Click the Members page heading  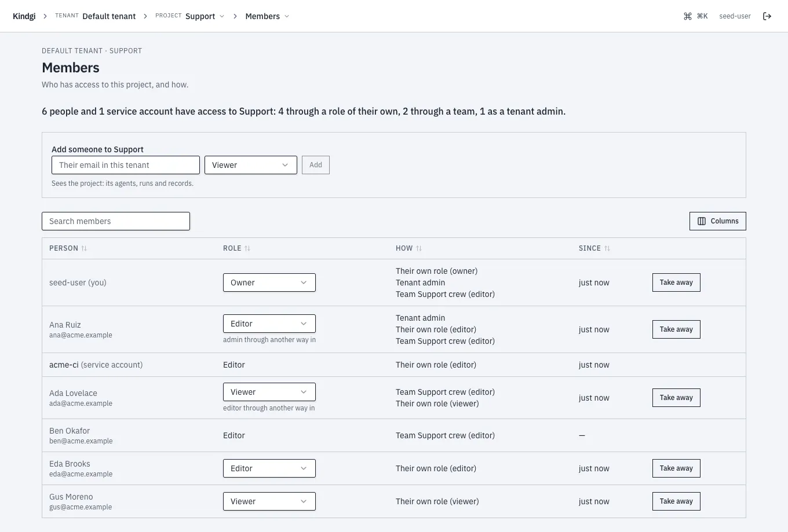click(x=71, y=68)
